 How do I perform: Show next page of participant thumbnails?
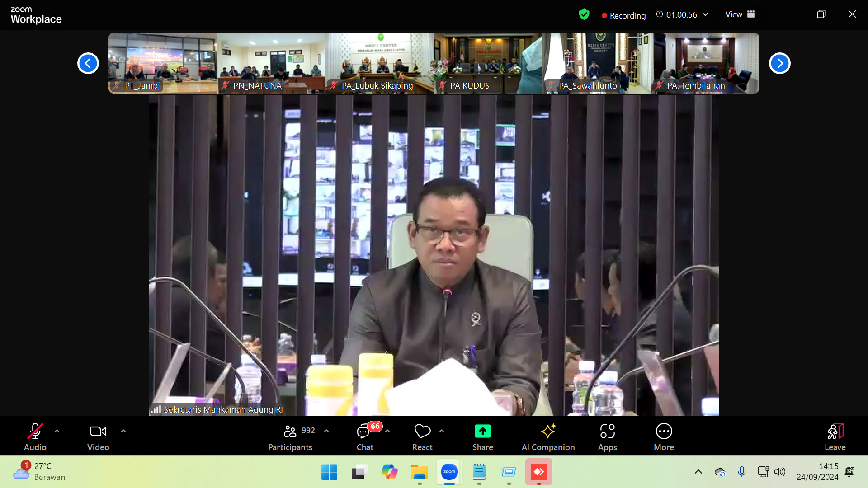pos(779,63)
